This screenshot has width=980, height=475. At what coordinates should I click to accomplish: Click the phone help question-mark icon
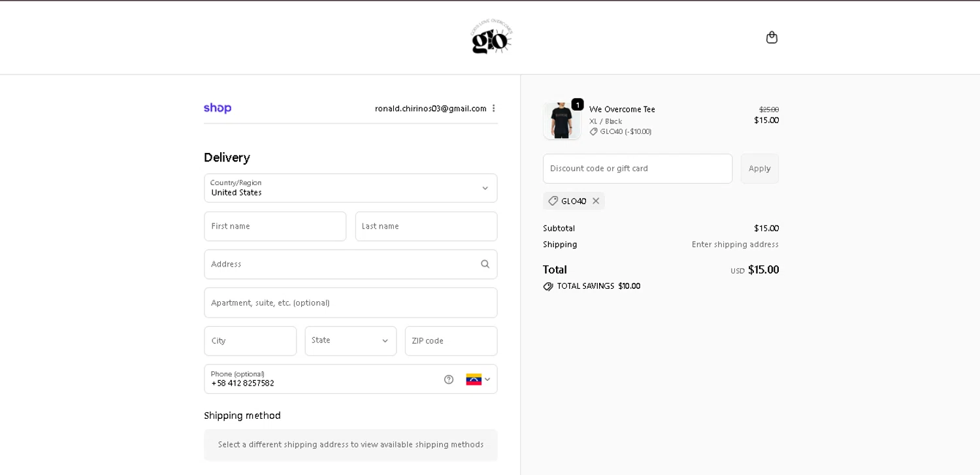[x=449, y=380]
